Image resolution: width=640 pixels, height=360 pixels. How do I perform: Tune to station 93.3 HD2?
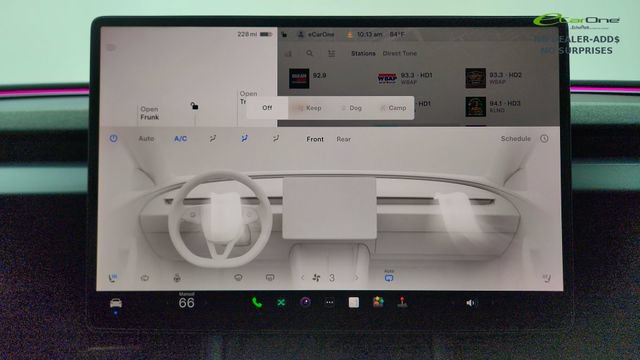493,78
